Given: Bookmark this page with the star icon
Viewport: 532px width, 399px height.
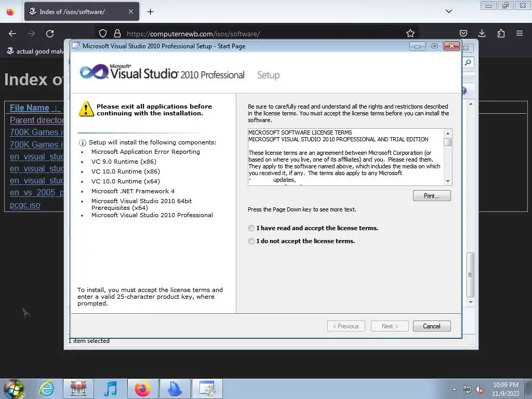Looking at the screenshot, I should point(410,34).
